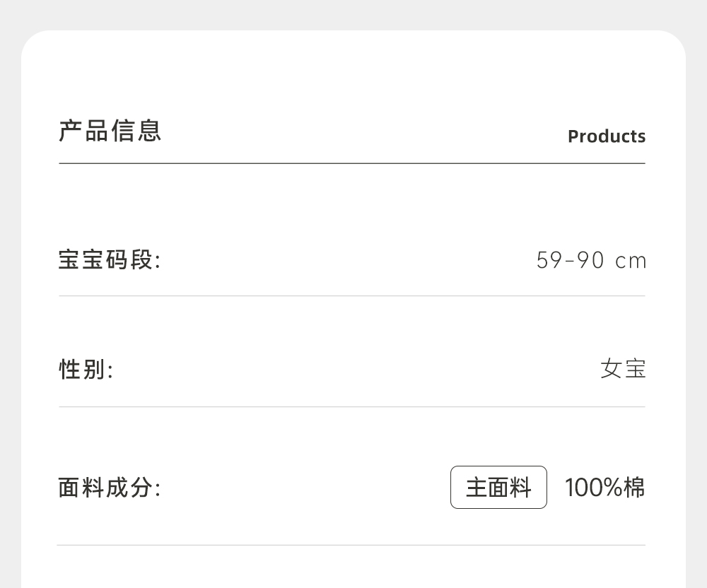Click the dark divider under 产品信息
The image size is (707, 588).
tap(352, 163)
